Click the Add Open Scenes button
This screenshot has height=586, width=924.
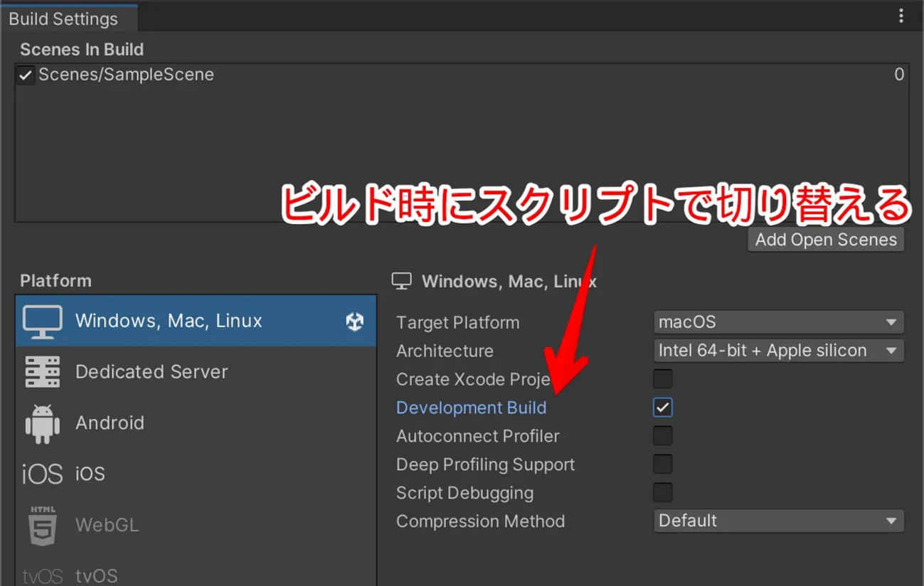coord(826,240)
